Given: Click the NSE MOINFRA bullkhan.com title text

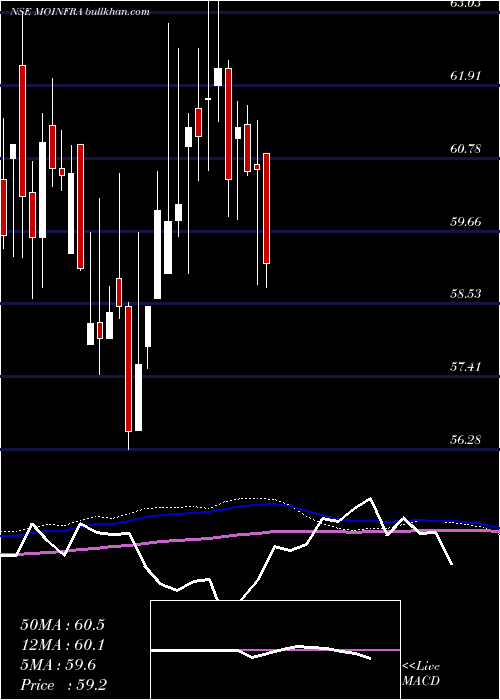Looking at the screenshot, I should point(81,12).
